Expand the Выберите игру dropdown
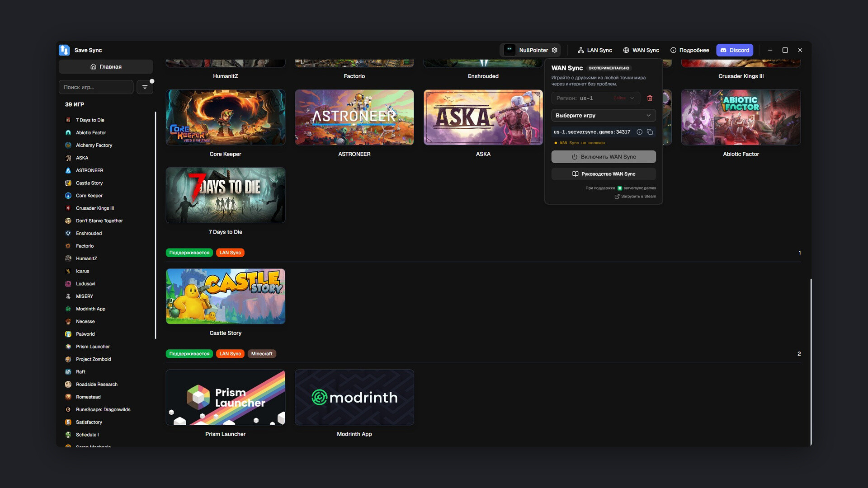 click(x=604, y=116)
